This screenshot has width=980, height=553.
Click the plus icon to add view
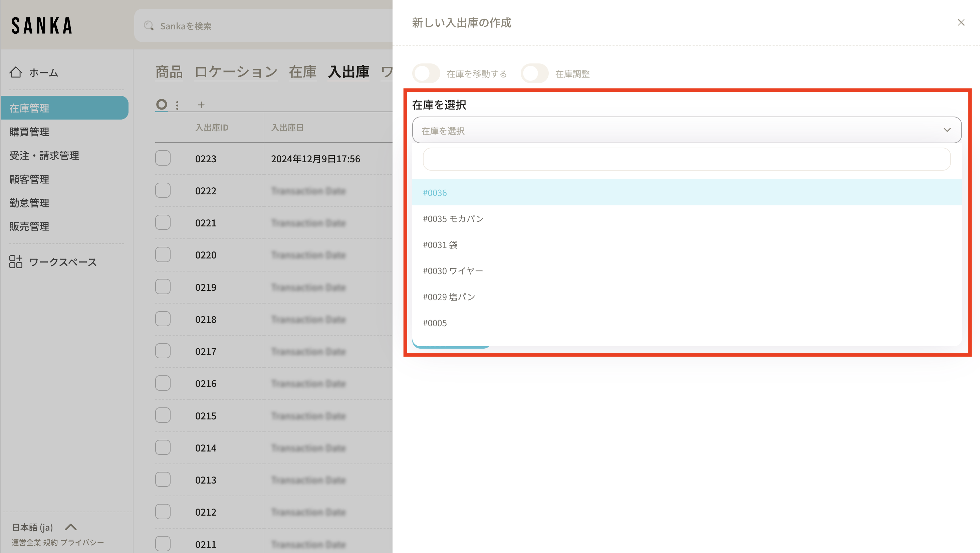point(201,105)
